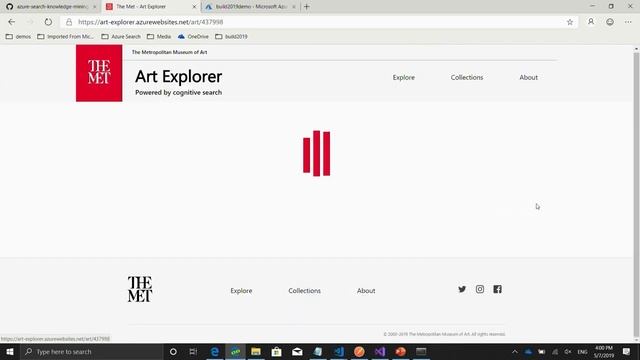Open Media bookmarks folder

pos(159,36)
